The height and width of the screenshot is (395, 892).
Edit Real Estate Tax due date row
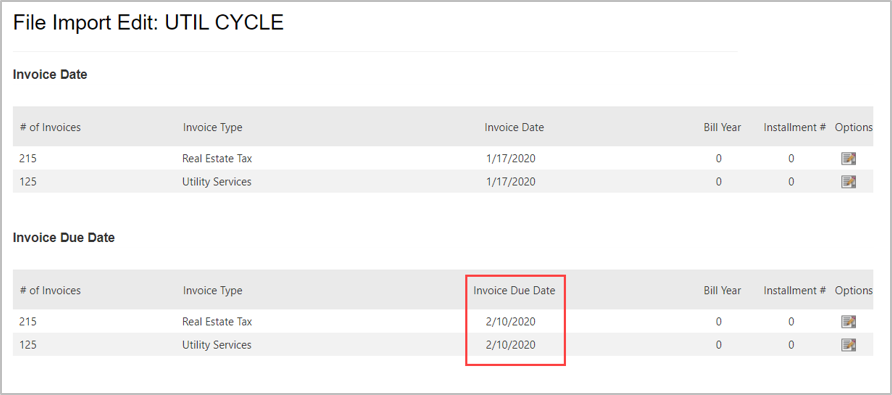848,322
